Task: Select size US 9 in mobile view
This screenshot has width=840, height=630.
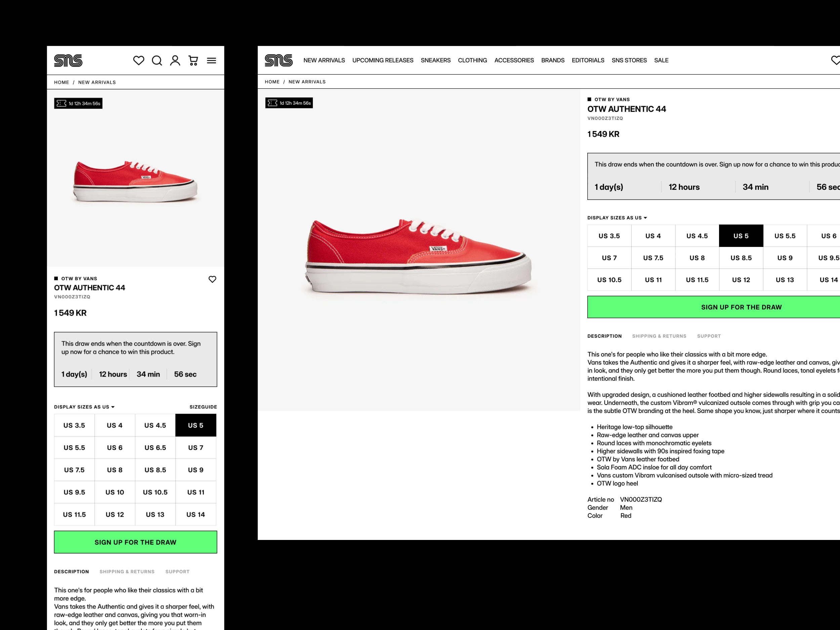Action: [x=196, y=470]
